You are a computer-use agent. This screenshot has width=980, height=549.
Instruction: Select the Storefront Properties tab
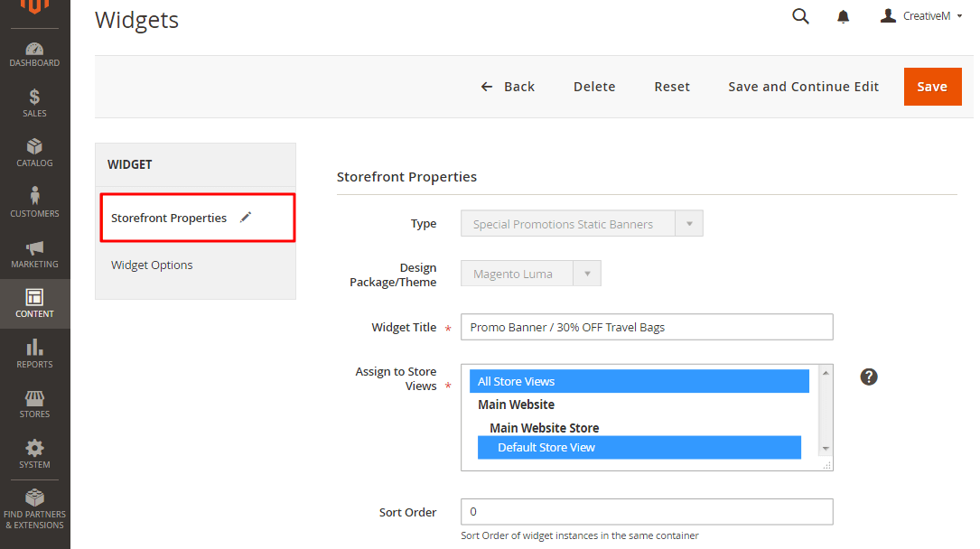[169, 219]
